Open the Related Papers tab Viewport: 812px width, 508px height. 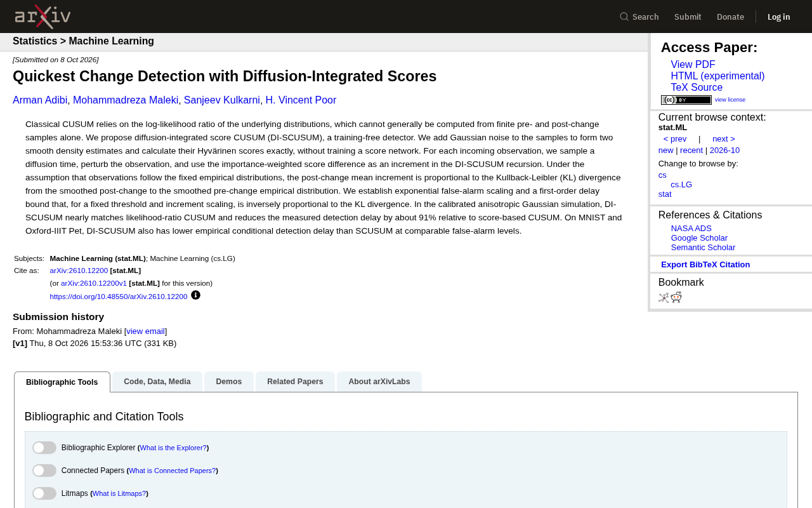pyautogui.click(x=295, y=382)
